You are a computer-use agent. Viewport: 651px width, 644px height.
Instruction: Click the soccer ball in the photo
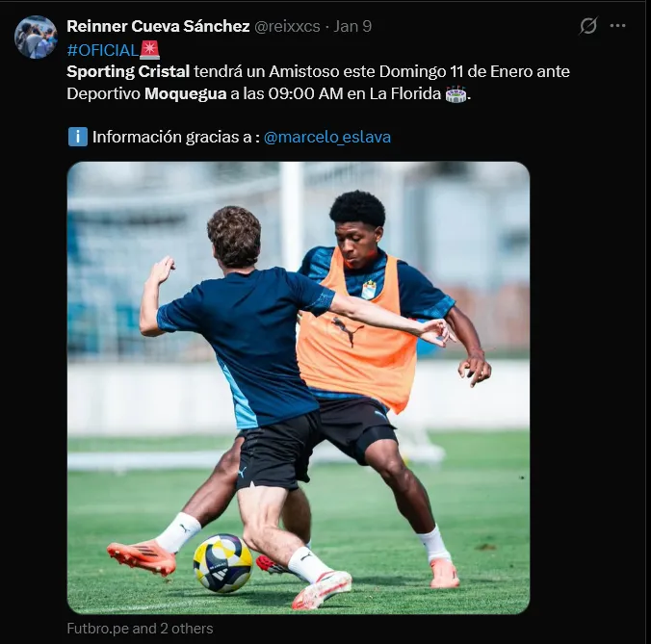coord(223,563)
